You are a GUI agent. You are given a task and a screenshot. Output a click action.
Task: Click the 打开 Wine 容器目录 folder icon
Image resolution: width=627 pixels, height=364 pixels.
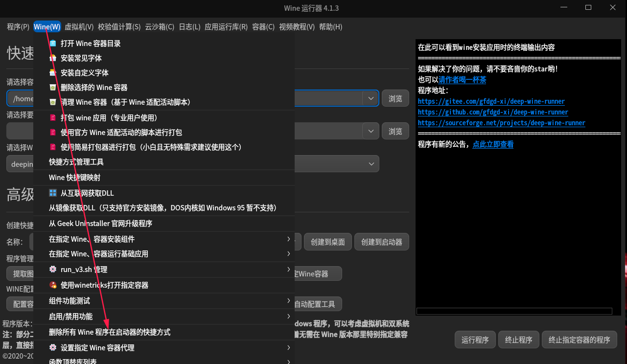(53, 44)
